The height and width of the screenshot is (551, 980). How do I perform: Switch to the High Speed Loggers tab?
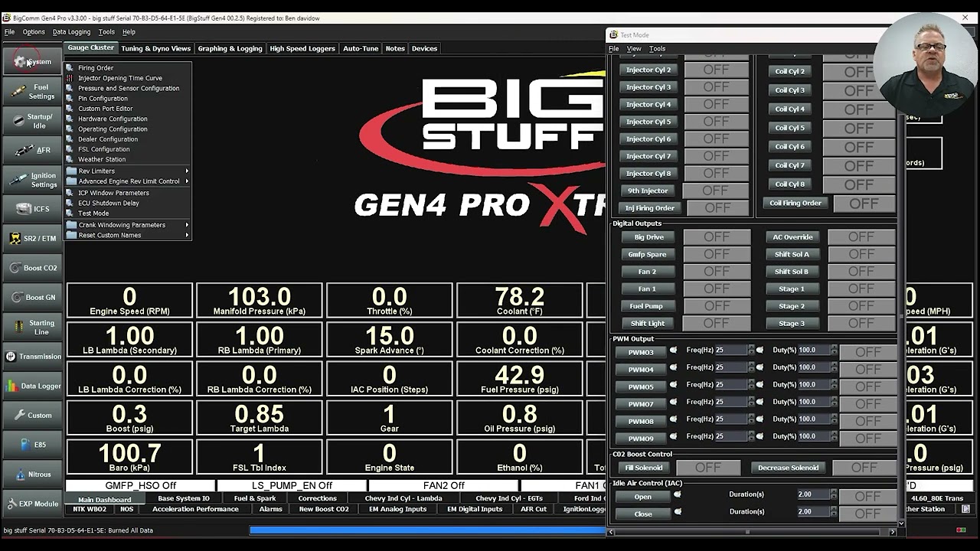point(302,48)
